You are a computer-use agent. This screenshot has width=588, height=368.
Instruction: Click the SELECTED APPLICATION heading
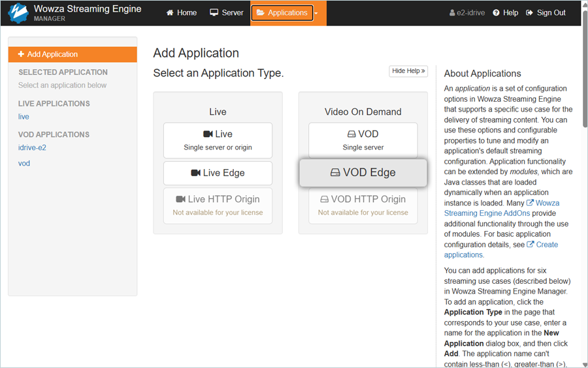click(63, 72)
